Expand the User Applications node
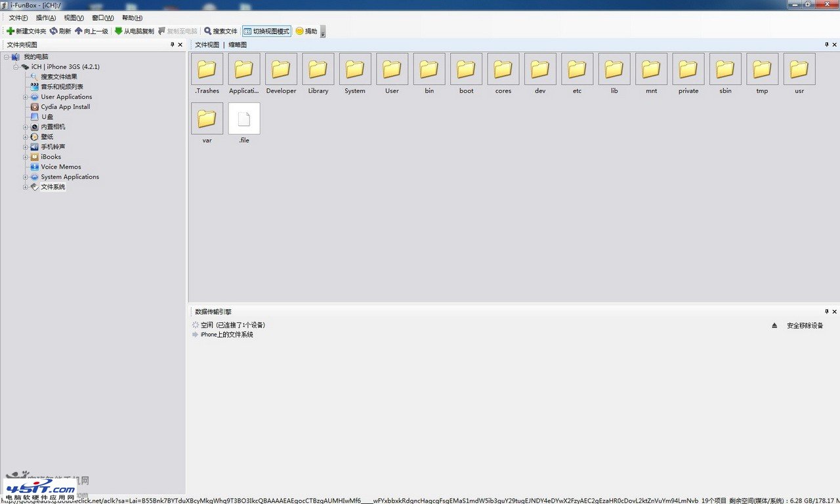Image resolution: width=840 pixels, height=504 pixels. pyautogui.click(x=26, y=97)
